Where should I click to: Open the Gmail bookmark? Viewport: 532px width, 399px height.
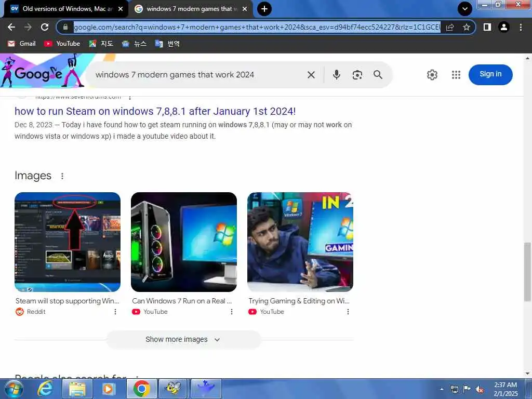(22, 44)
